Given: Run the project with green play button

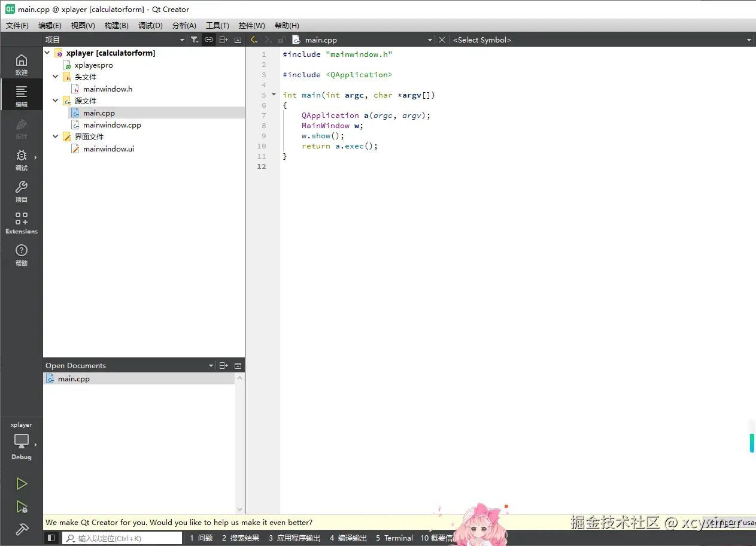Looking at the screenshot, I should click(x=22, y=484).
